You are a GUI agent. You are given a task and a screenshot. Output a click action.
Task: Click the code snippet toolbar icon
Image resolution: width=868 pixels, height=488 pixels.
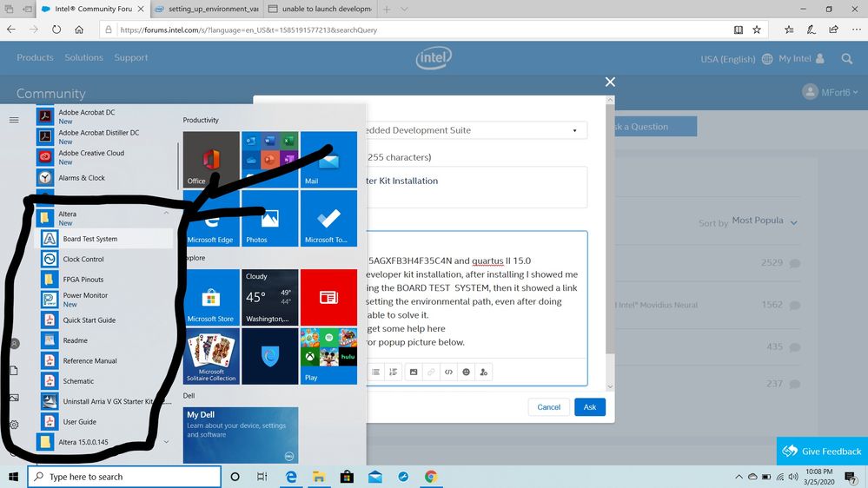point(448,372)
